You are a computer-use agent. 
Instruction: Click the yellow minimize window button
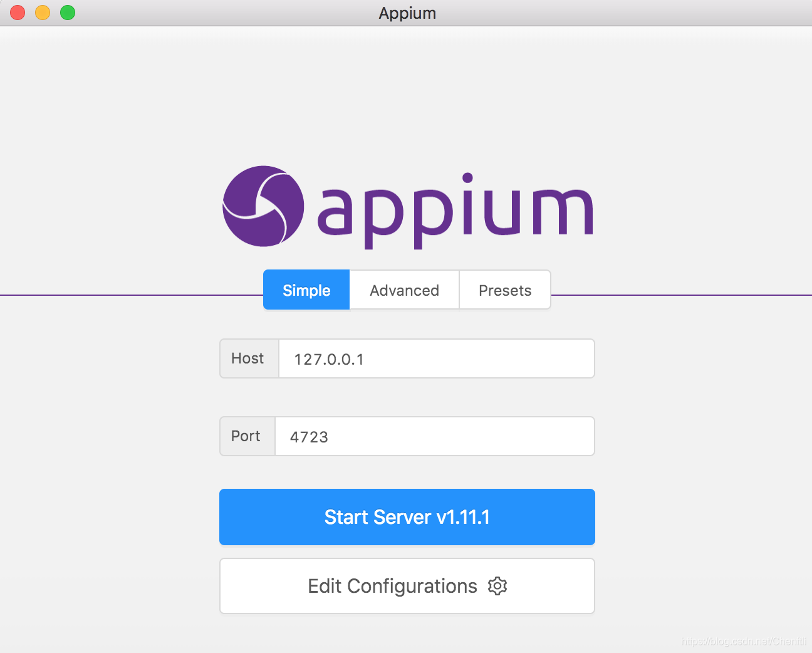point(43,13)
